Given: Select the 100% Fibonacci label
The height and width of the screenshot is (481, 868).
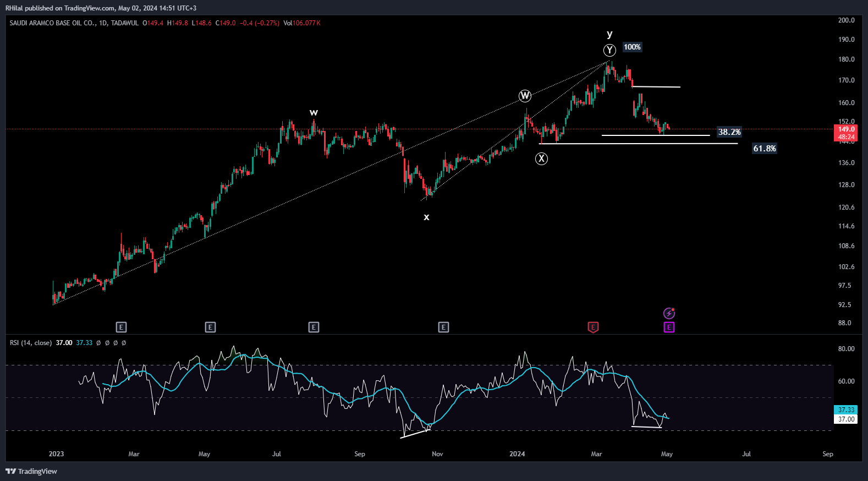Looking at the screenshot, I should (x=632, y=47).
